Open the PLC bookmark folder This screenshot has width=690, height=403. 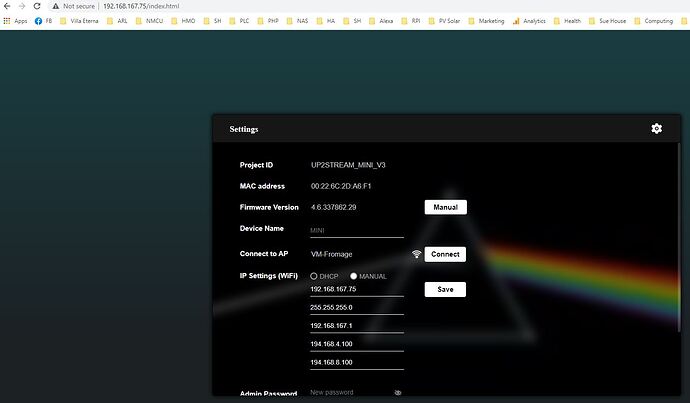pyautogui.click(x=239, y=21)
